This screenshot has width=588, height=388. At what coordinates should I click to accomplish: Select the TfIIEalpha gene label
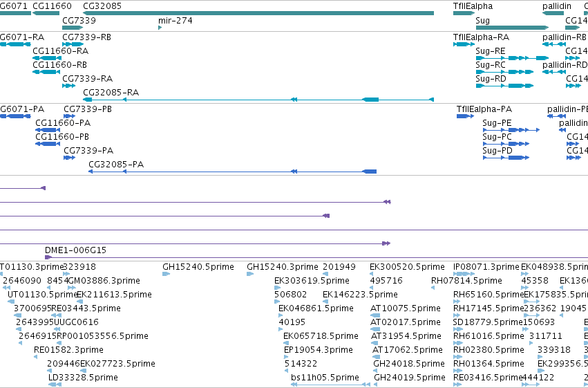473,6
